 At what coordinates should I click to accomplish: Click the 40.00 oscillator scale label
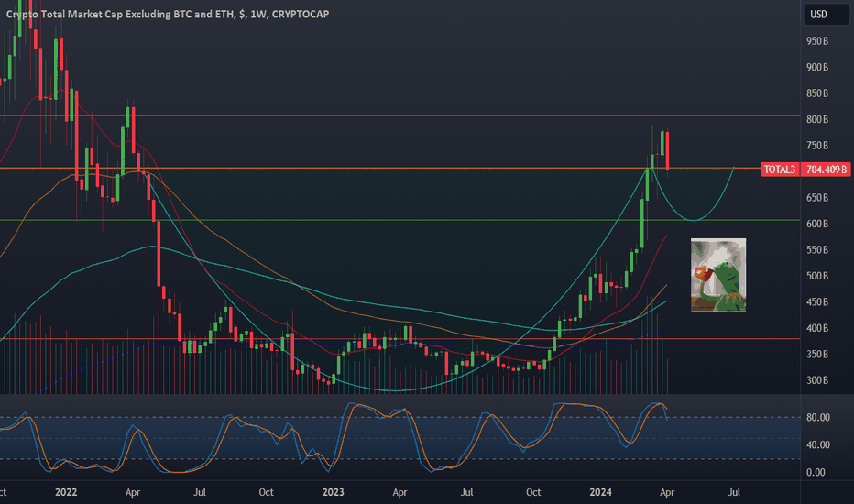coord(818,444)
